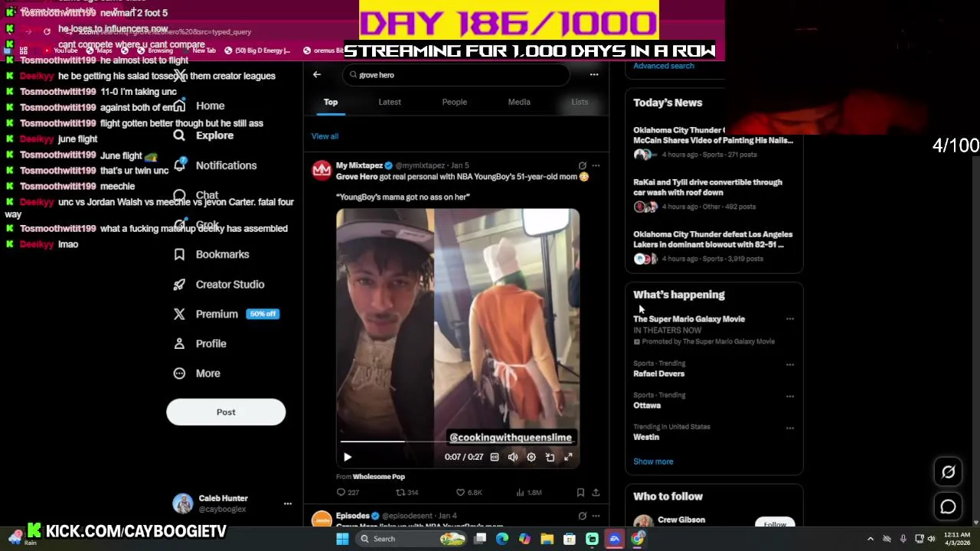The width and height of the screenshot is (980, 551).
Task: Open RaKai and Tylil convertible news story
Action: point(714,194)
